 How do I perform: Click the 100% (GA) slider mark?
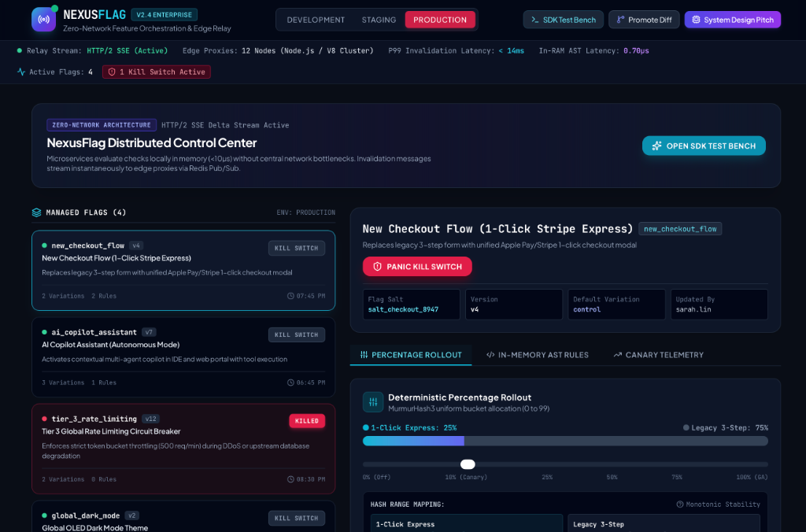[x=752, y=477]
